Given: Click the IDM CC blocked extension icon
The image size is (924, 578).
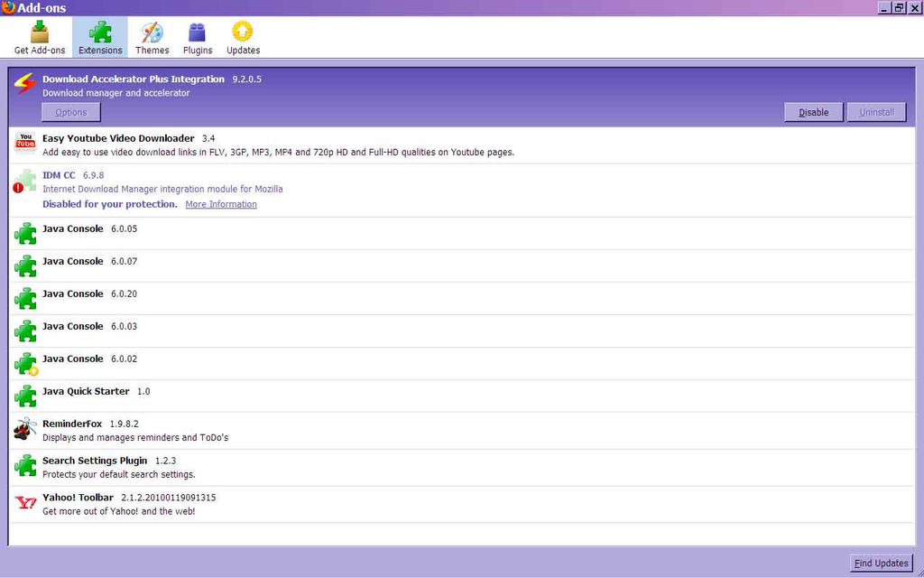Looking at the screenshot, I should tap(24, 181).
